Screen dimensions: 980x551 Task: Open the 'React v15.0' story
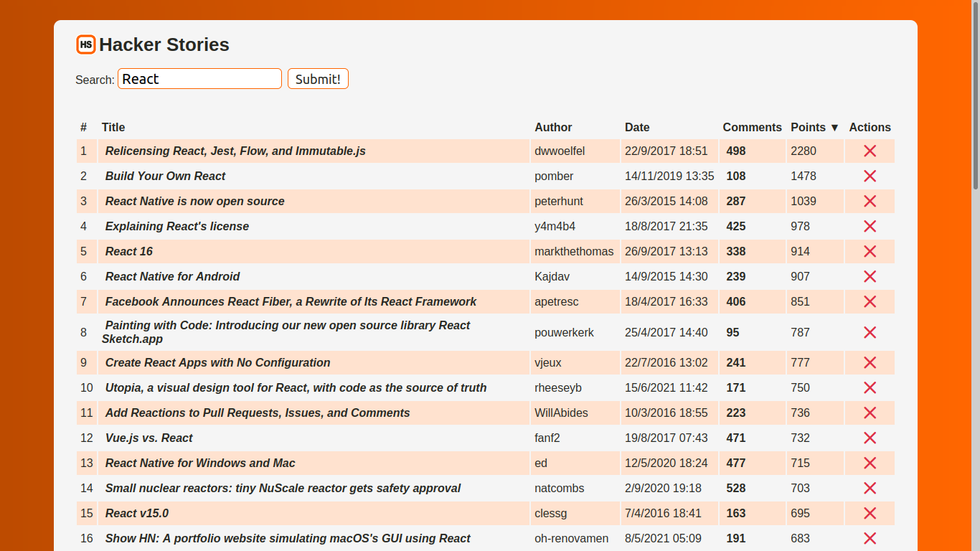coord(137,513)
